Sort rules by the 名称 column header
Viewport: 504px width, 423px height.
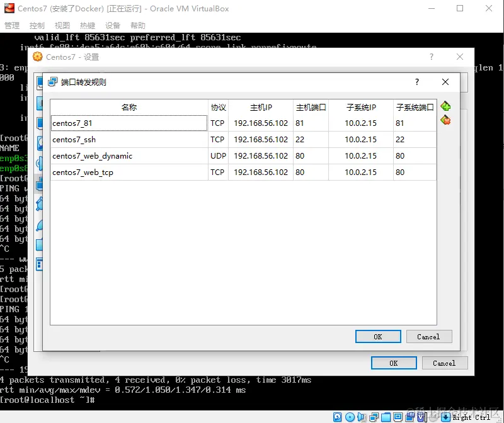(129, 107)
